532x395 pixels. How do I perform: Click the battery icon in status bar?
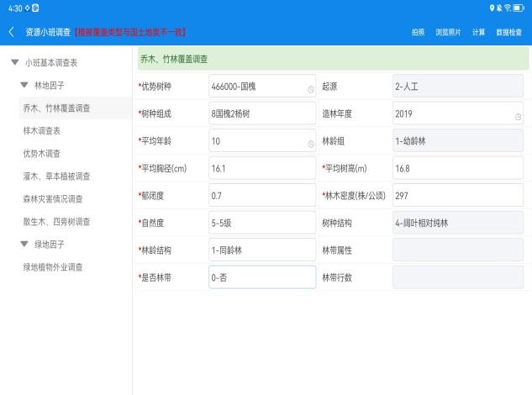point(519,8)
